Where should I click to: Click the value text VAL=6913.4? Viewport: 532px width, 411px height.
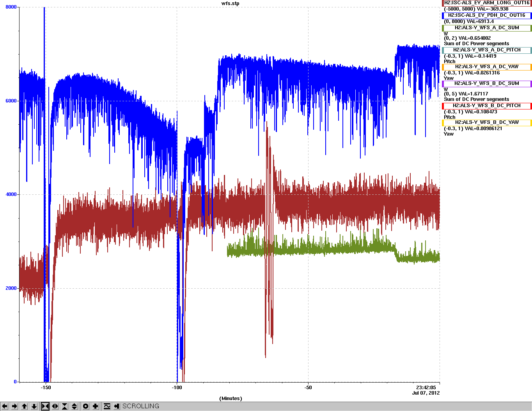coord(480,21)
